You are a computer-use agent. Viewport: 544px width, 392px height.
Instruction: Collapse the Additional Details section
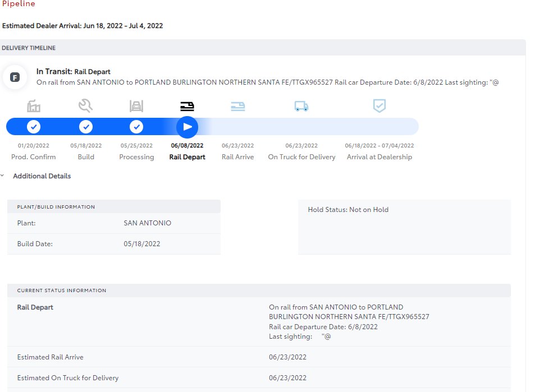(x=2, y=176)
